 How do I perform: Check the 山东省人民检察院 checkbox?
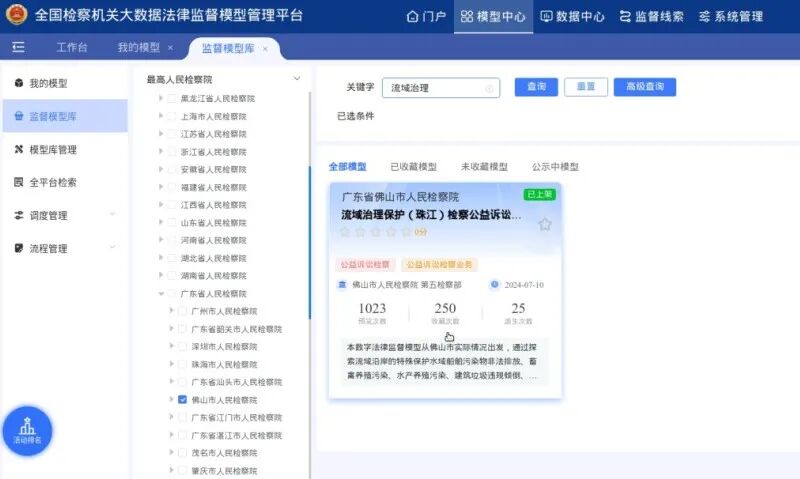click(x=172, y=223)
